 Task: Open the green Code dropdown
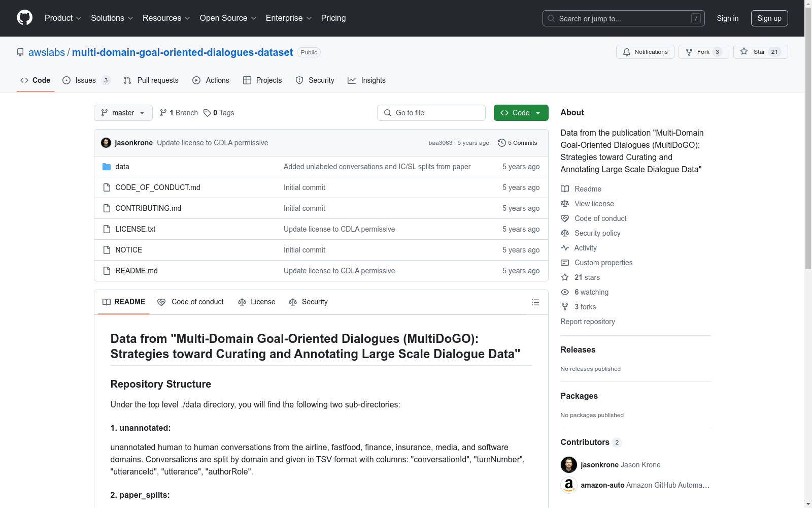[x=521, y=113]
